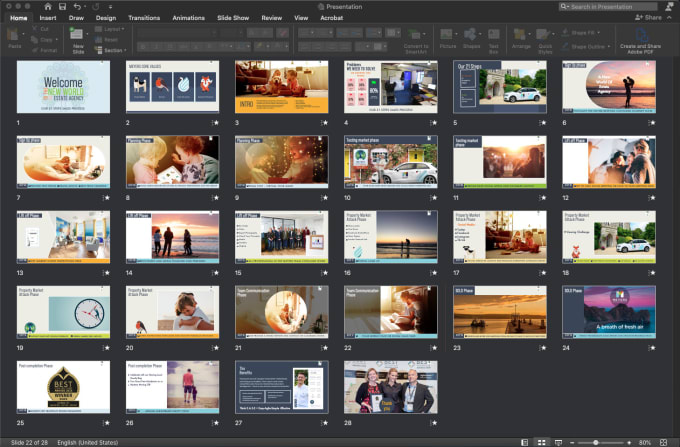Open the Section dropdown
This screenshot has width=680, height=447.
pos(110,50)
